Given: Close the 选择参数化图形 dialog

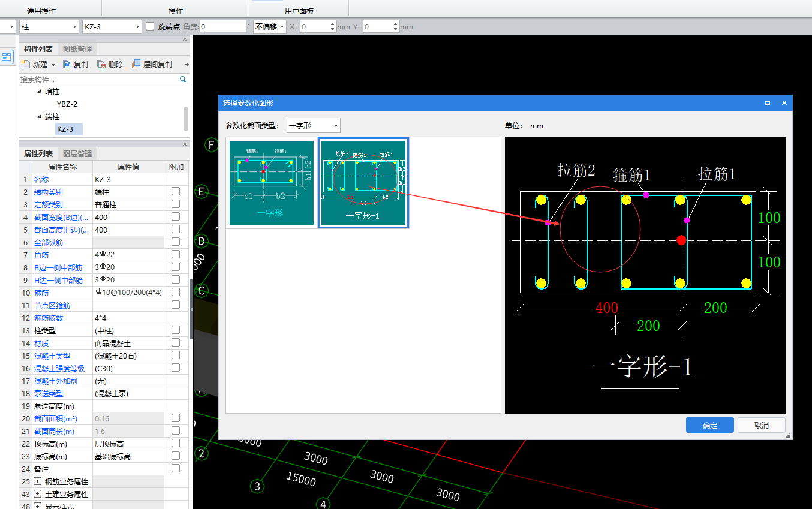Looking at the screenshot, I should (x=784, y=103).
